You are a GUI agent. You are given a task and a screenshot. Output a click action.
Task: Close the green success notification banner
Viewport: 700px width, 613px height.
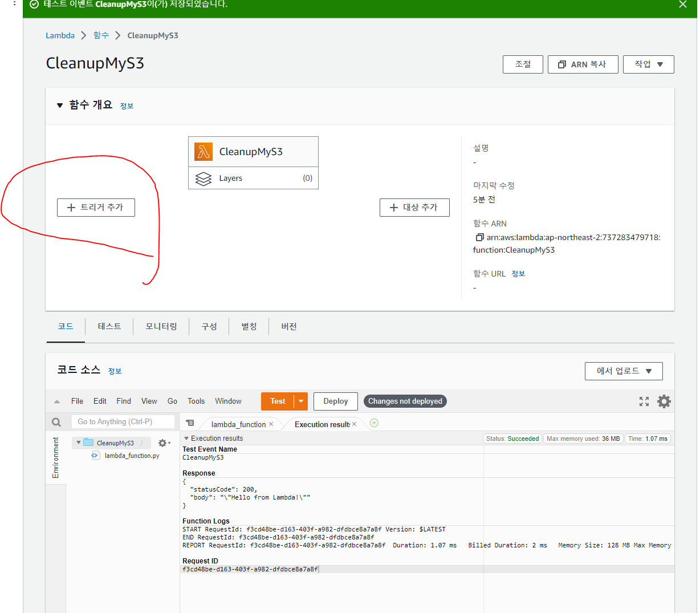click(682, 5)
